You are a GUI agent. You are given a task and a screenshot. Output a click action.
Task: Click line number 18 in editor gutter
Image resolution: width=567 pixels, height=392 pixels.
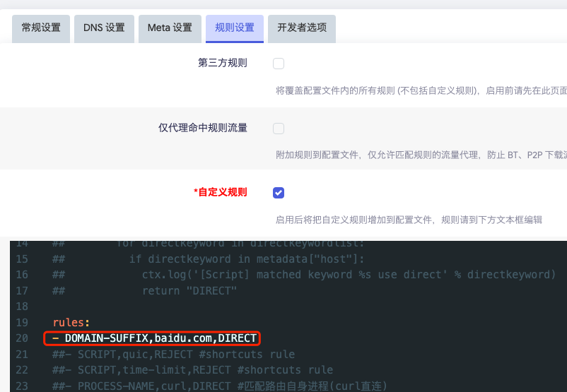coord(21,307)
